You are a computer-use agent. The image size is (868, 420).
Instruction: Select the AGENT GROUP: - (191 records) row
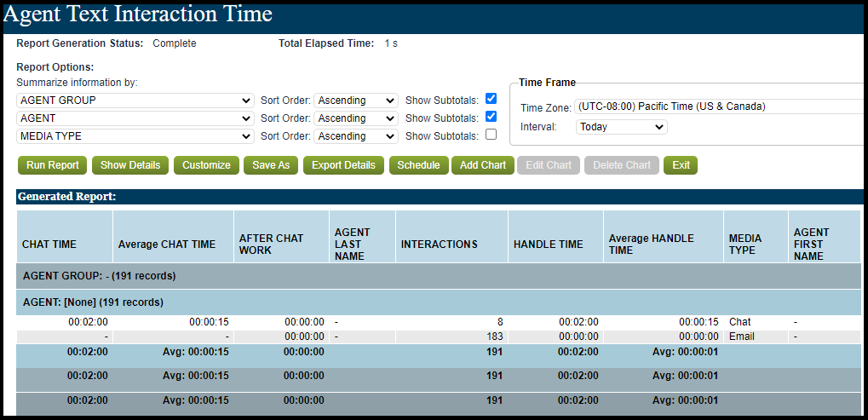440,275
